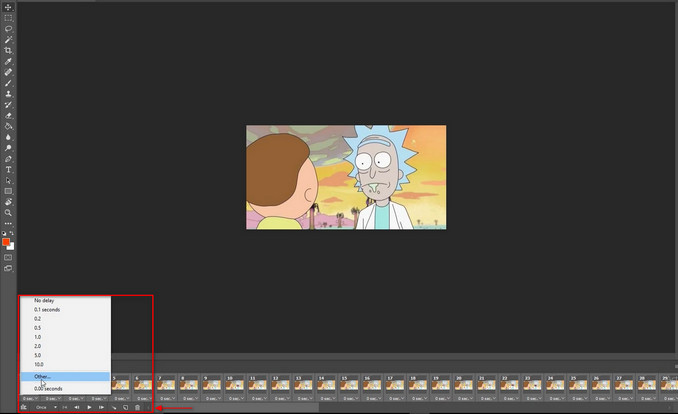Select the Dodge tool
678x414 pixels.
[8, 148]
